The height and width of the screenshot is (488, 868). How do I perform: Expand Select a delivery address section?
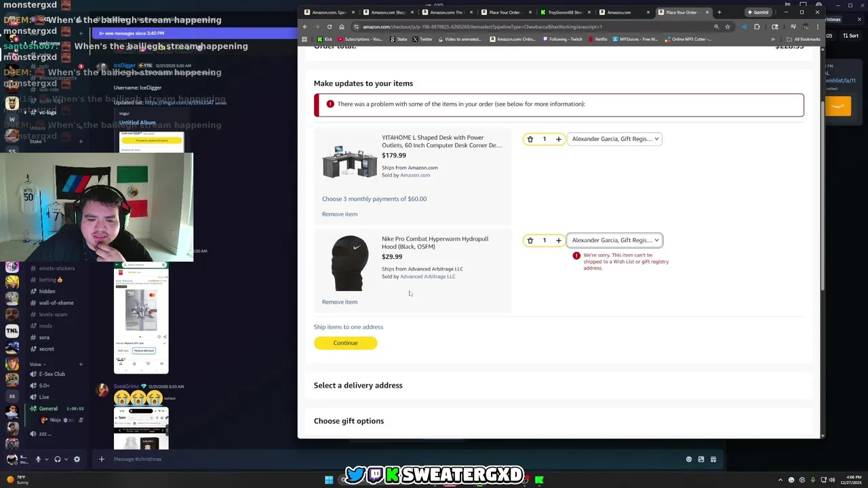point(358,386)
